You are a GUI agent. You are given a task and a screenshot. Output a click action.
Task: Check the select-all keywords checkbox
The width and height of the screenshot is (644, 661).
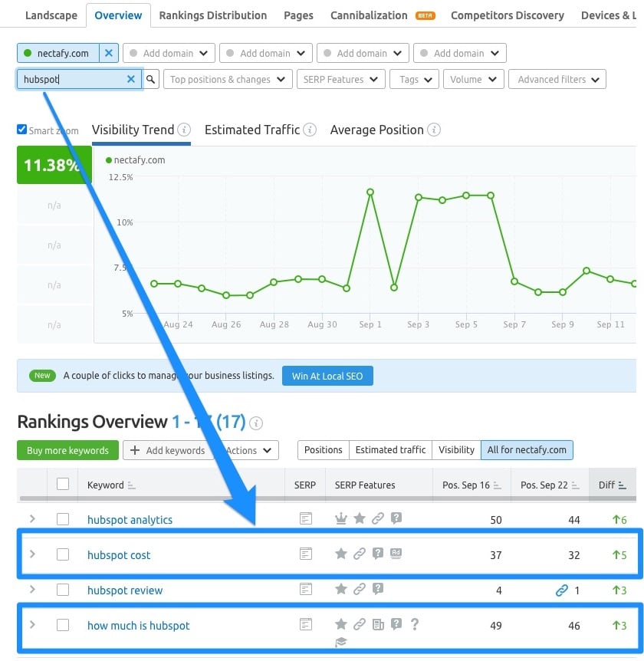[x=63, y=484]
